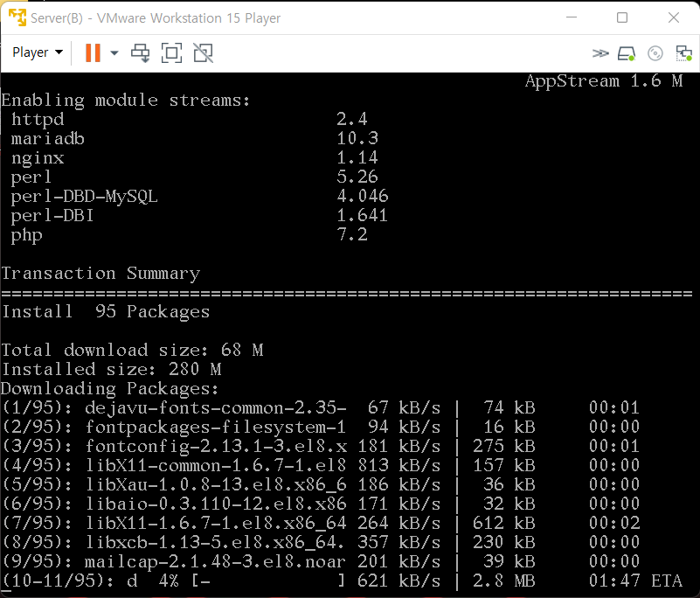The image size is (700, 598).
Task: Click the 'Enabling module streams:' line
Action: point(126,101)
